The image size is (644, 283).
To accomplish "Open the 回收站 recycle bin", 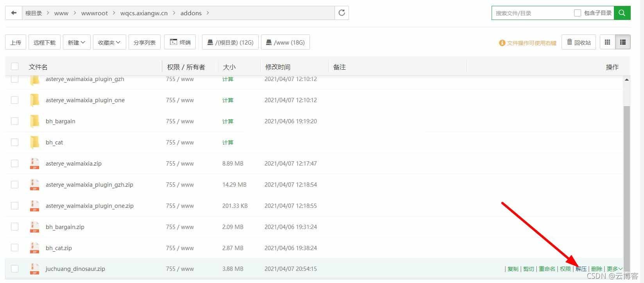I will 579,42.
